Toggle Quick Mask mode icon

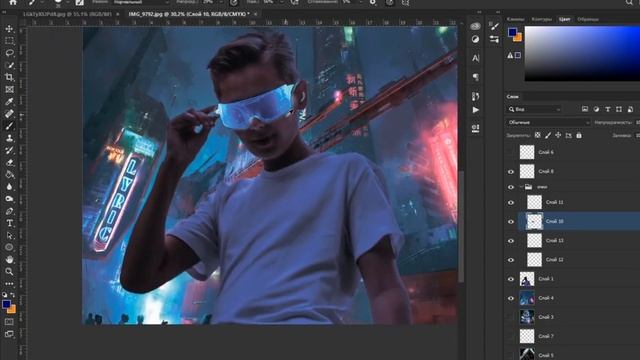[x=9, y=322]
